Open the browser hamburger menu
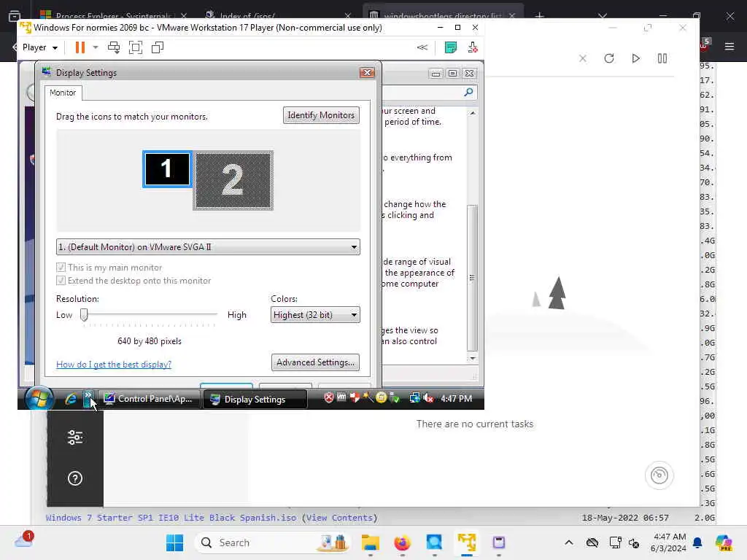 (x=729, y=46)
